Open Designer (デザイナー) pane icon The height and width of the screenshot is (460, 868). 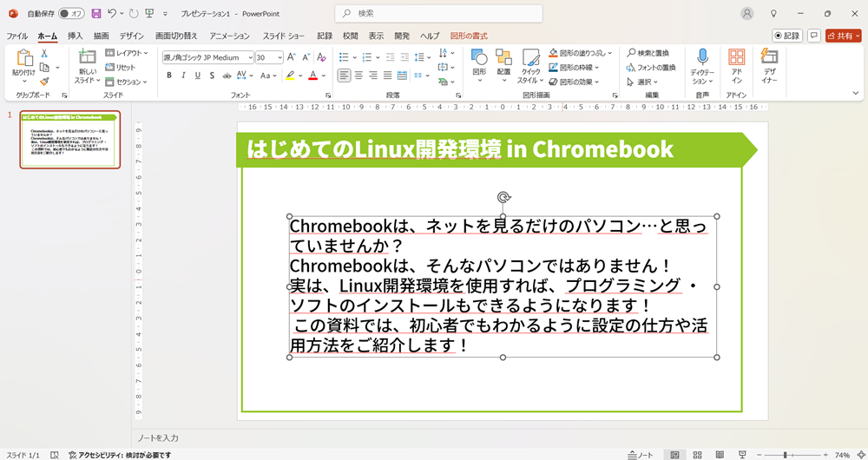point(769,56)
